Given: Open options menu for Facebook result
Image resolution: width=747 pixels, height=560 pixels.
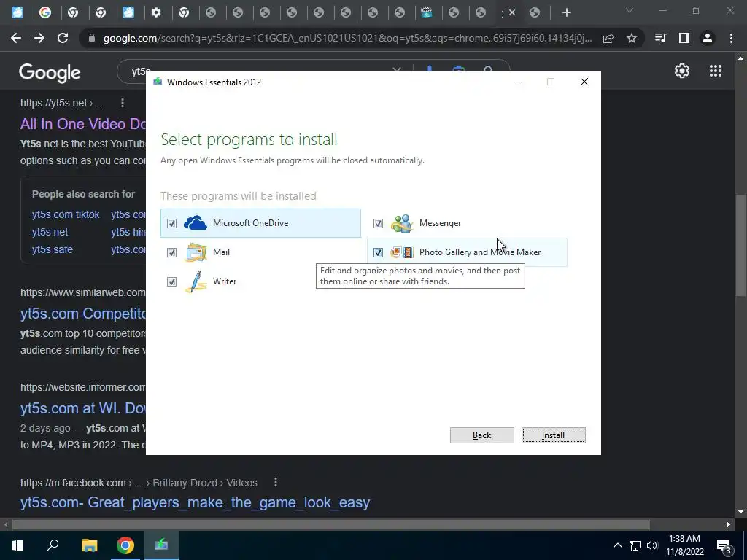Looking at the screenshot, I should tap(275, 483).
